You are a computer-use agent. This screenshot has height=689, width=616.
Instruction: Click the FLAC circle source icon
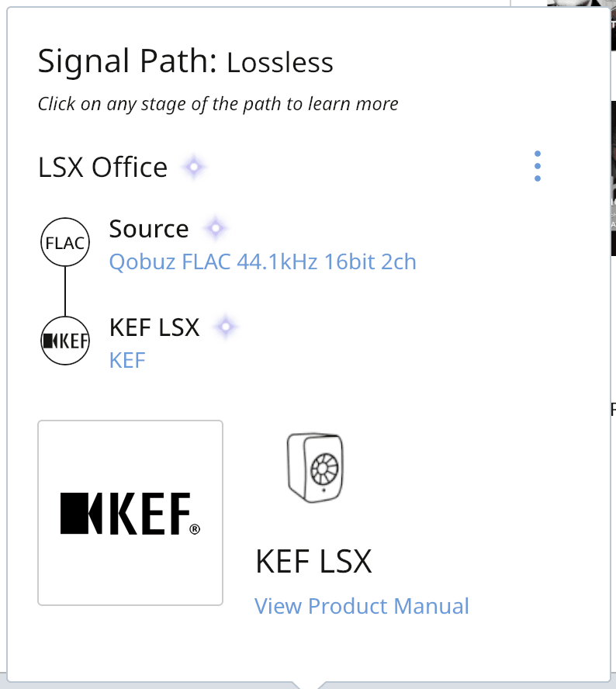65,243
